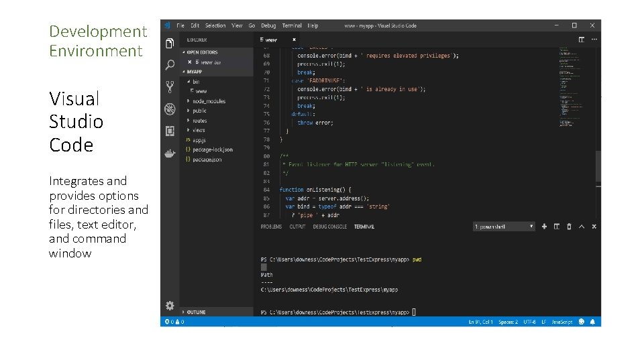The width and height of the screenshot is (644, 362).
Task: Change indentation via Spaces: 2
Action: coord(508,322)
